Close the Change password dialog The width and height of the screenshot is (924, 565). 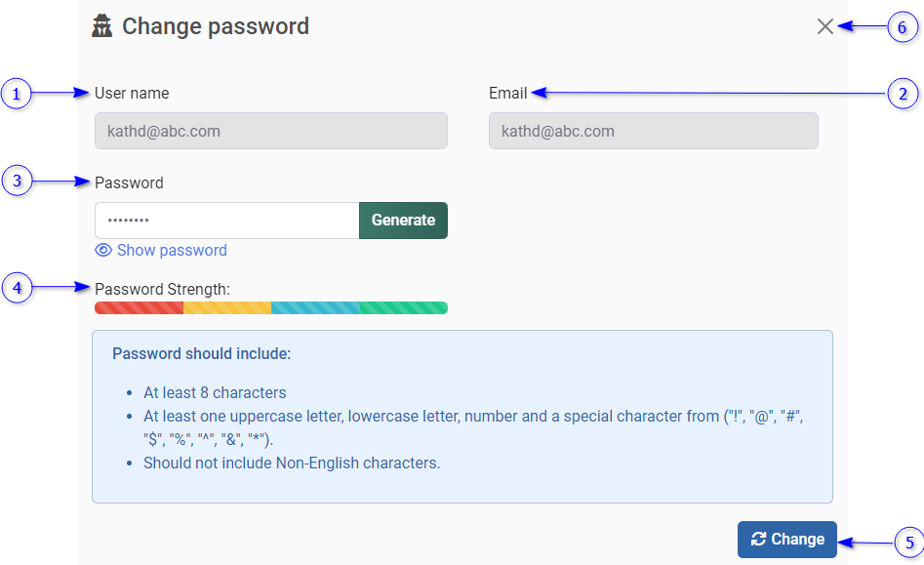(825, 26)
